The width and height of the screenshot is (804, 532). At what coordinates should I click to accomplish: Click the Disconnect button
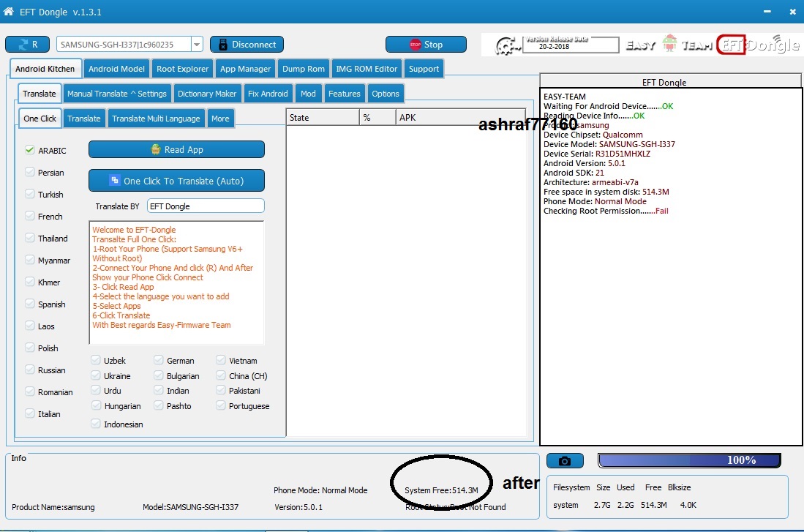(x=247, y=45)
